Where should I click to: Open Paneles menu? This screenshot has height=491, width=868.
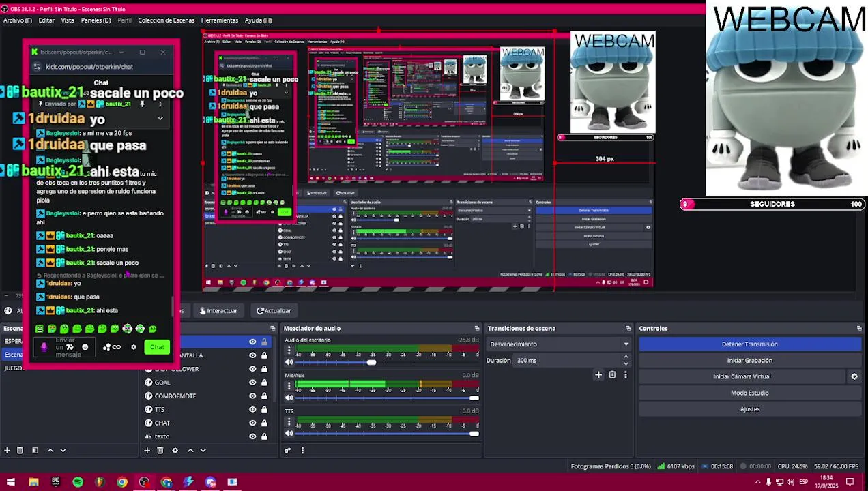tap(96, 20)
